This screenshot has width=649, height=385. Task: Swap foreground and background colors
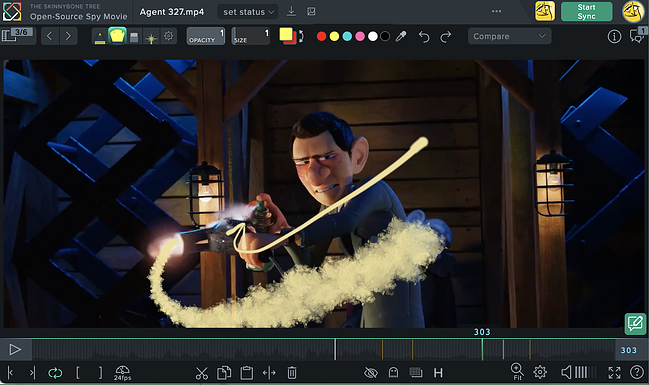click(301, 36)
